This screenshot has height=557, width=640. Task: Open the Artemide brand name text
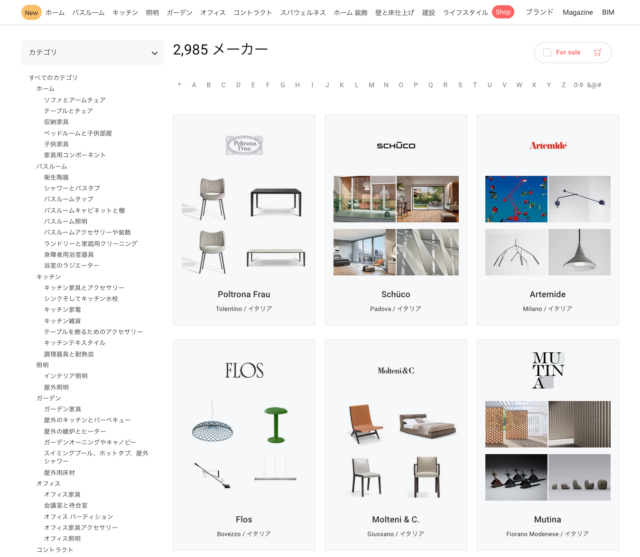(547, 294)
